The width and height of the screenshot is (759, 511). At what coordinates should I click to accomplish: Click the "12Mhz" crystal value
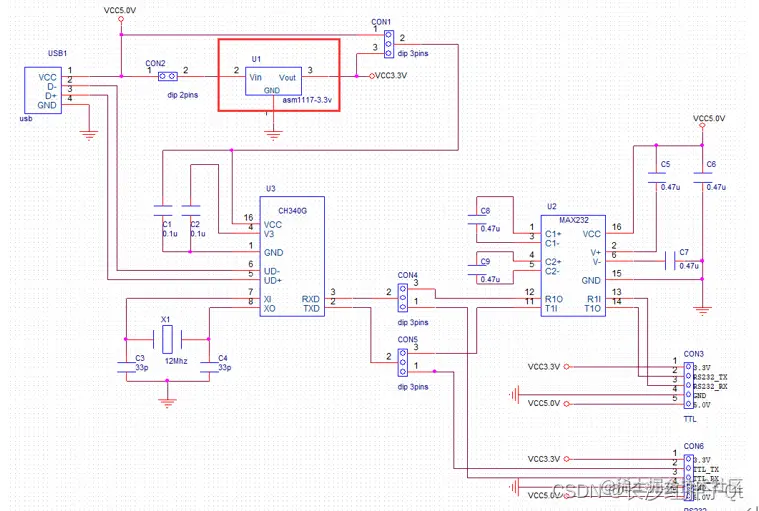point(176,361)
